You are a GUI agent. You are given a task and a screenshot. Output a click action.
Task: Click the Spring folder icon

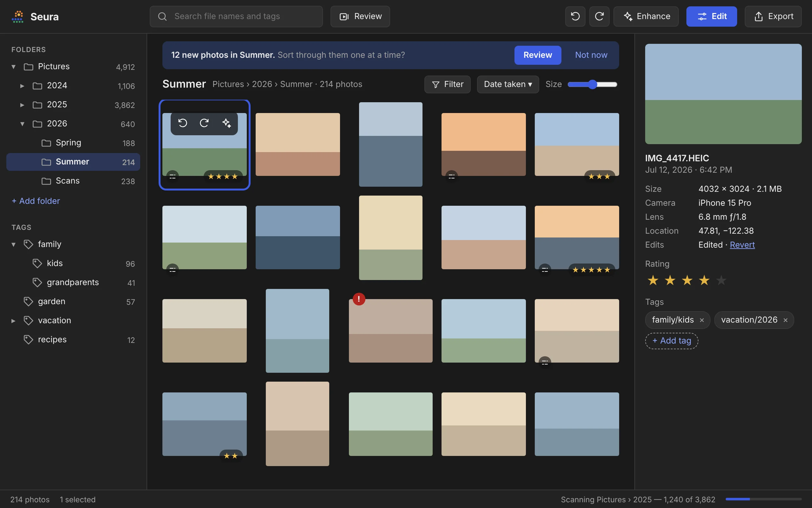point(46,143)
